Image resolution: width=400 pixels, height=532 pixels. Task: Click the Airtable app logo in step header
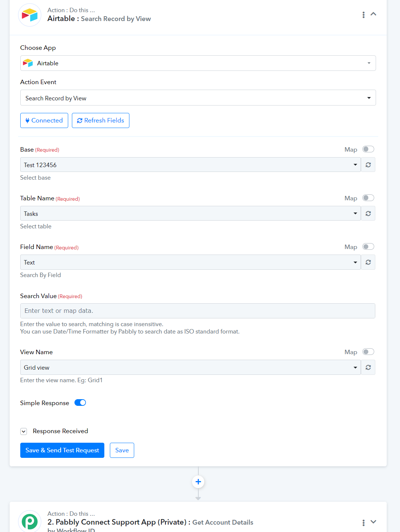click(29, 15)
